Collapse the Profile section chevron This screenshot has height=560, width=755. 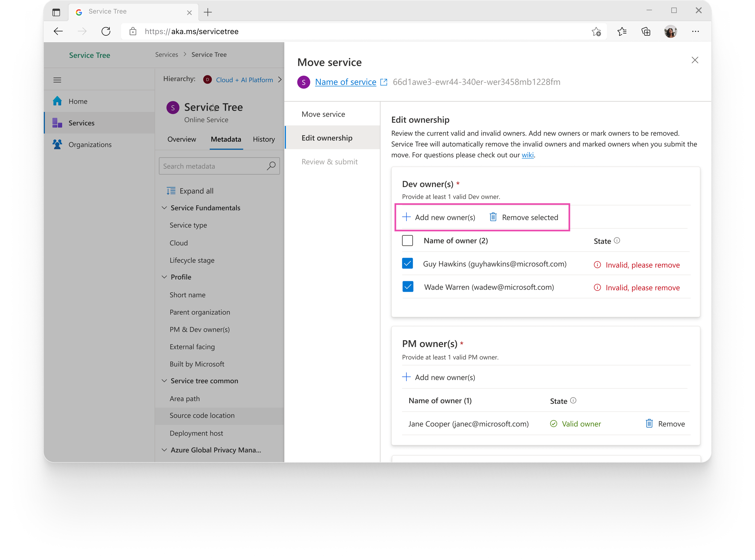pyautogui.click(x=164, y=277)
